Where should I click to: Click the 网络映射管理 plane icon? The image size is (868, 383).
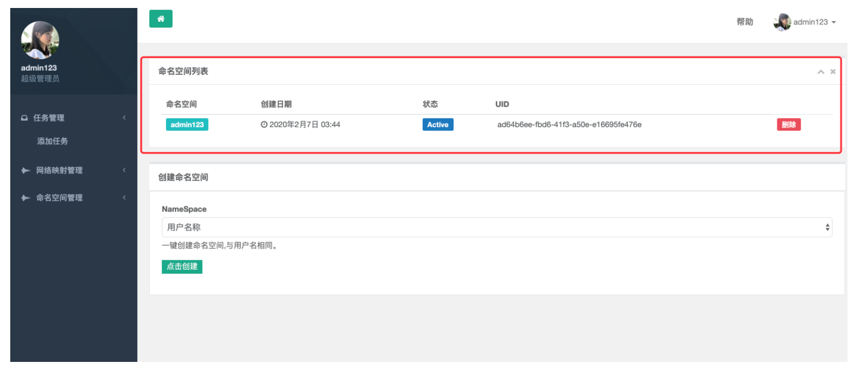point(26,170)
